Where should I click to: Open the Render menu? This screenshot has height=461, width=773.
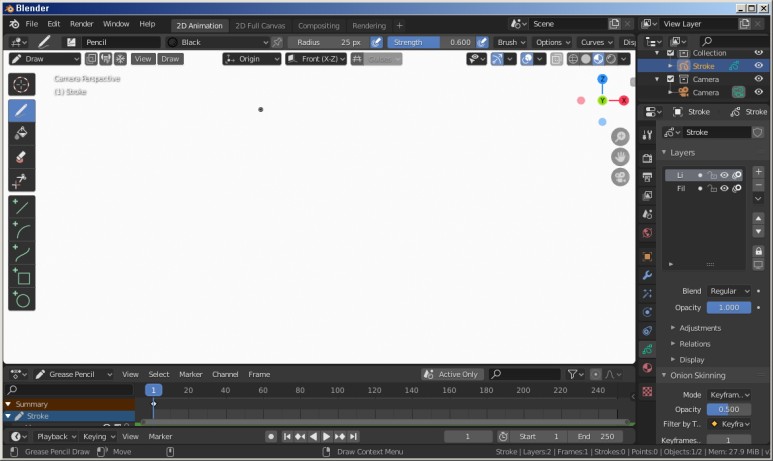[x=81, y=24]
